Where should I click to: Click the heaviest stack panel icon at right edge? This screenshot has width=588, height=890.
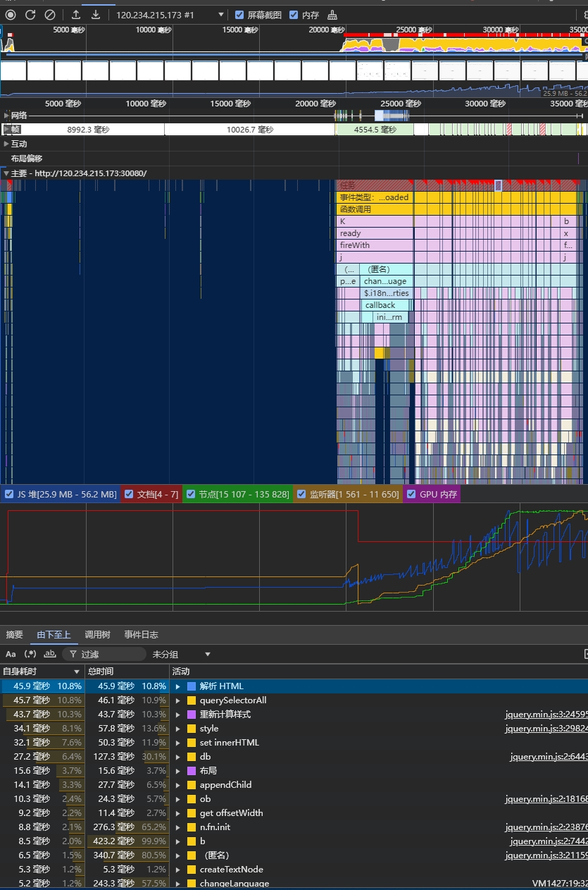585,654
